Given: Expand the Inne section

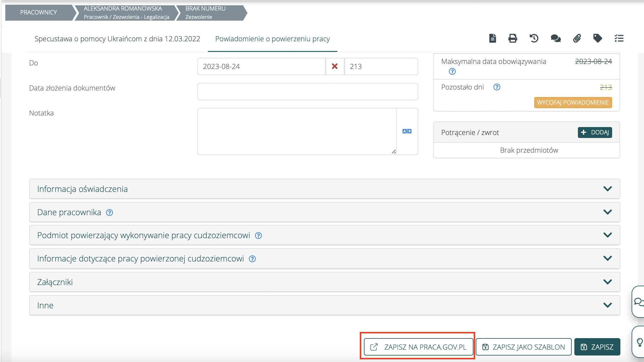Looking at the screenshot, I should [x=325, y=305].
